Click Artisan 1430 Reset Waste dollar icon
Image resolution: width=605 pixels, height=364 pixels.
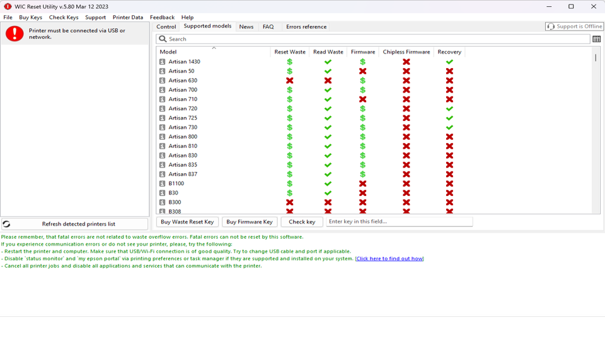click(289, 62)
